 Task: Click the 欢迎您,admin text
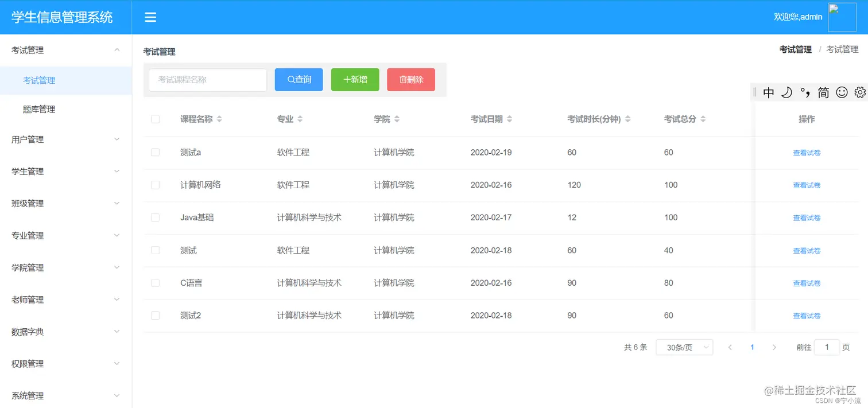[798, 17]
